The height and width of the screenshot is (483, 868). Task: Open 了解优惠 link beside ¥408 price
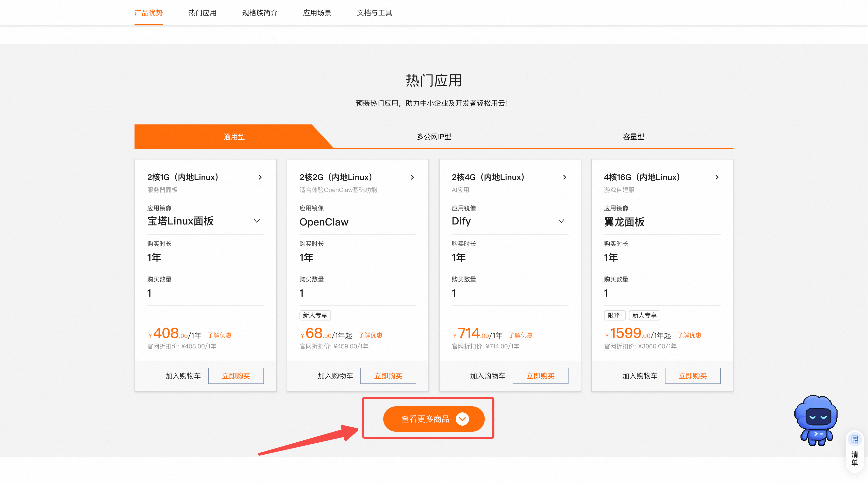tap(219, 335)
